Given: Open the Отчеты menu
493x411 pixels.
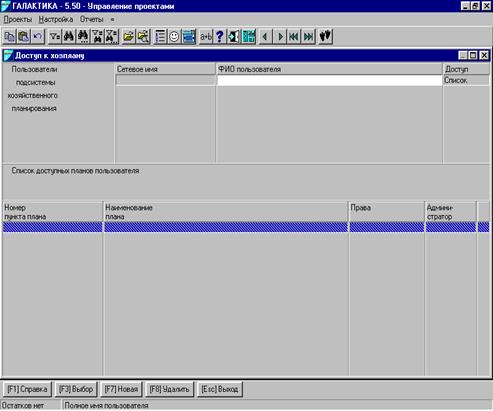Looking at the screenshot, I should click(91, 19).
